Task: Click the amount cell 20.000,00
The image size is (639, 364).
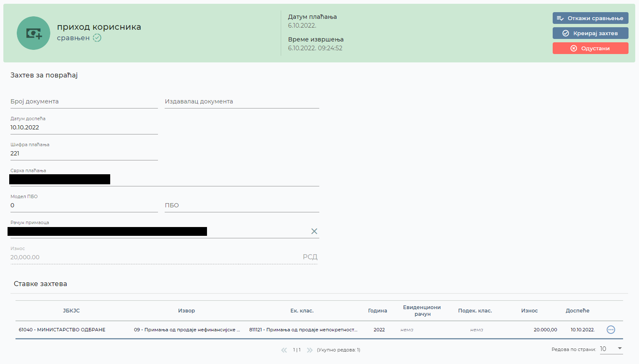Action: click(545, 330)
